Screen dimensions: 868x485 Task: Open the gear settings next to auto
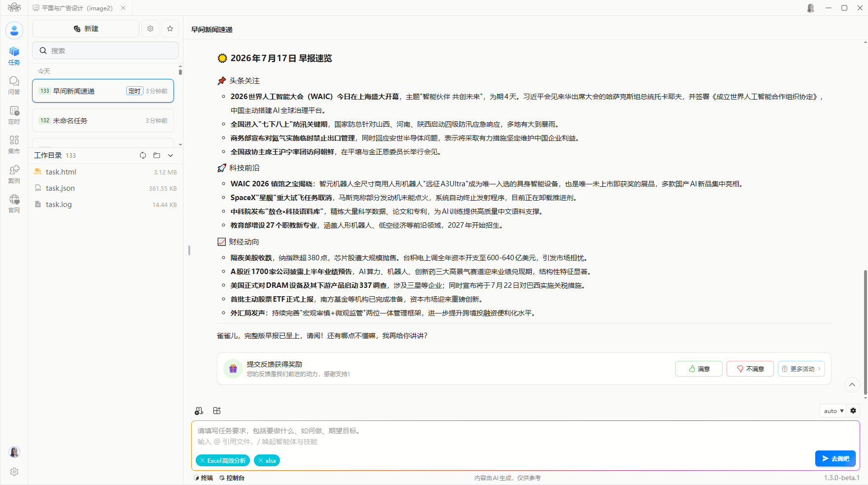[x=853, y=411]
